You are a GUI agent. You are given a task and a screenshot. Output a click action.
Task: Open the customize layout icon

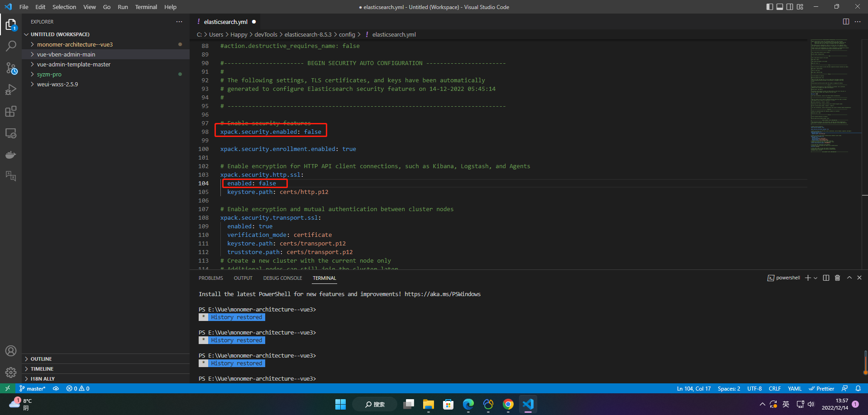pyautogui.click(x=800, y=7)
